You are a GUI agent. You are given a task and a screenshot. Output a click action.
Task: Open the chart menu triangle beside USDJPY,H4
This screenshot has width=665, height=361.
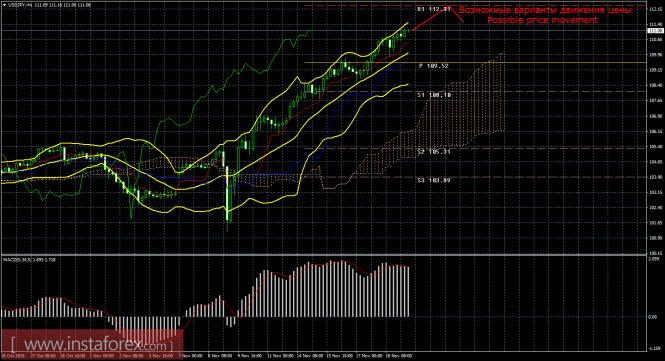point(4,5)
